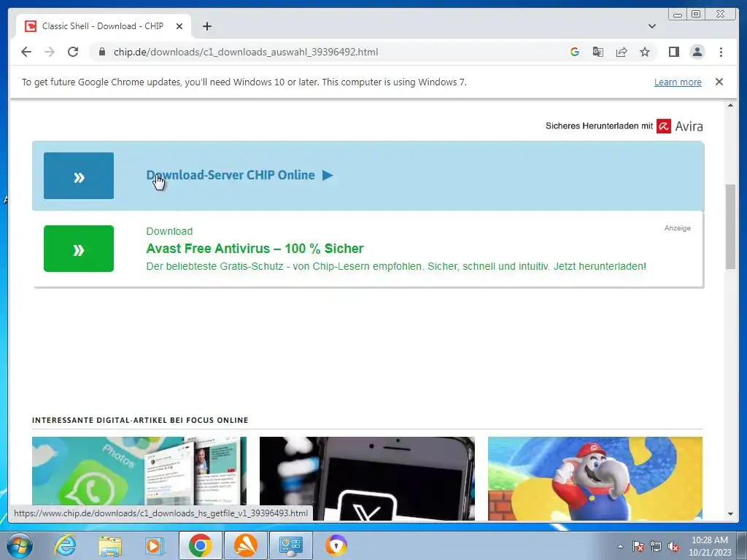
Task: Dismiss the Windows 7 update notice
Action: (x=719, y=82)
